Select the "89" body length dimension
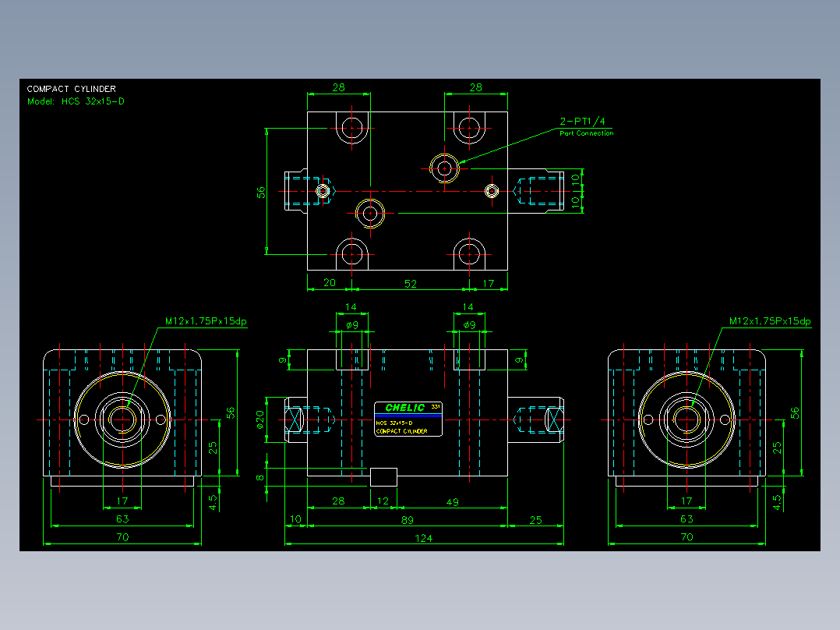The height and width of the screenshot is (630, 840). pos(407,519)
